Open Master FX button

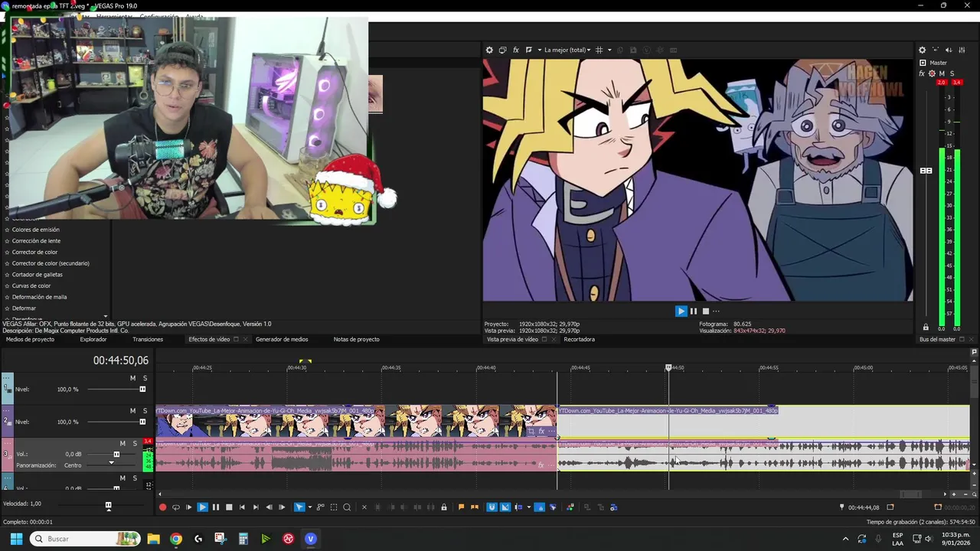coord(922,73)
